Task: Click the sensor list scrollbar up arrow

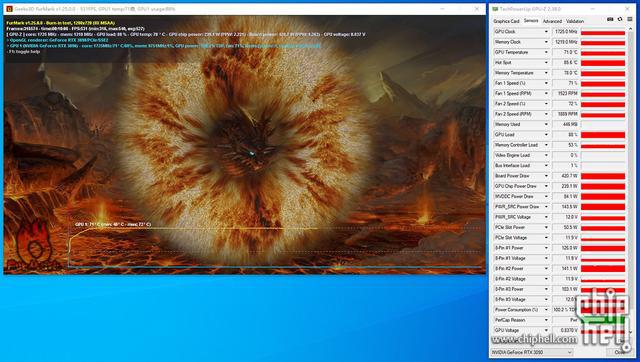Action: pos(630,30)
